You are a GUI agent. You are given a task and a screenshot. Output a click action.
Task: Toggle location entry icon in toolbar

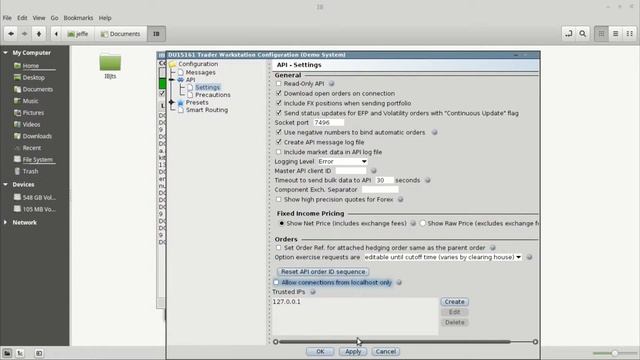coord(569,34)
